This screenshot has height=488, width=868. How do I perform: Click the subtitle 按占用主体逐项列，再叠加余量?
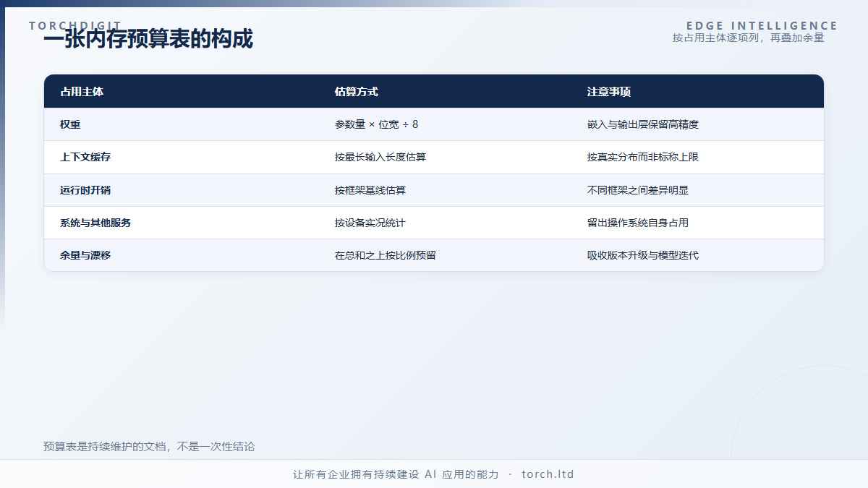(x=749, y=38)
